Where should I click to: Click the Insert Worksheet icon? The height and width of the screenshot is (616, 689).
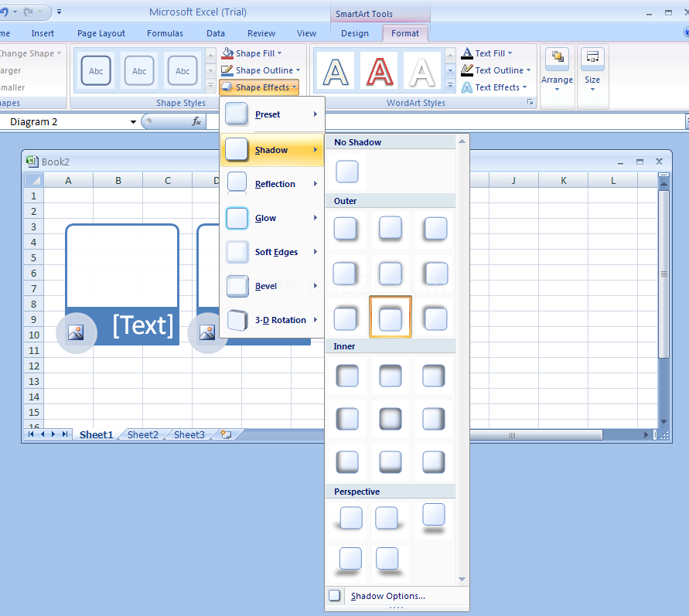click(x=226, y=434)
